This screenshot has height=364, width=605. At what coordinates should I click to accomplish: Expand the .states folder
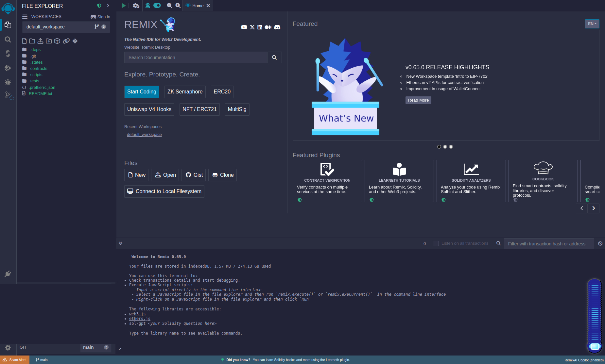(x=36, y=62)
